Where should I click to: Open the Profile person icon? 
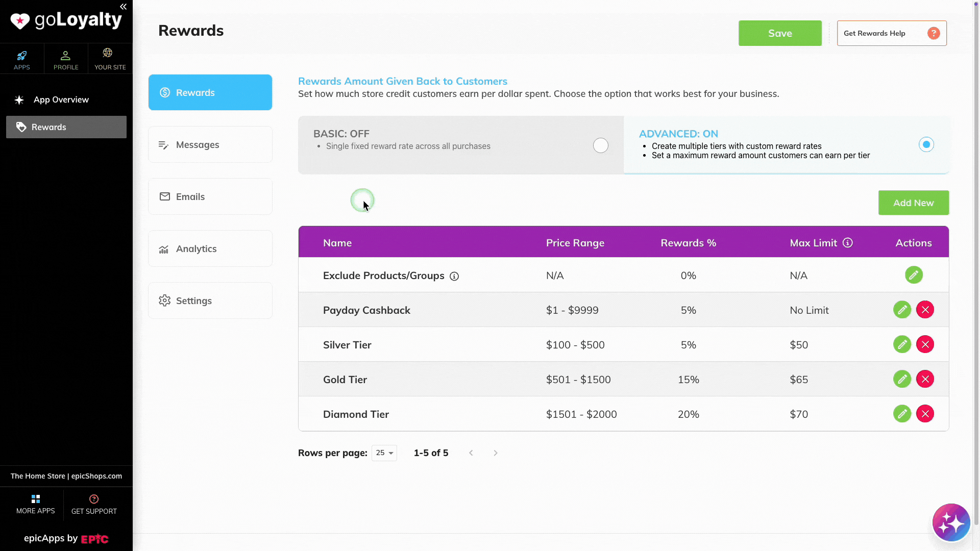point(66,56)
